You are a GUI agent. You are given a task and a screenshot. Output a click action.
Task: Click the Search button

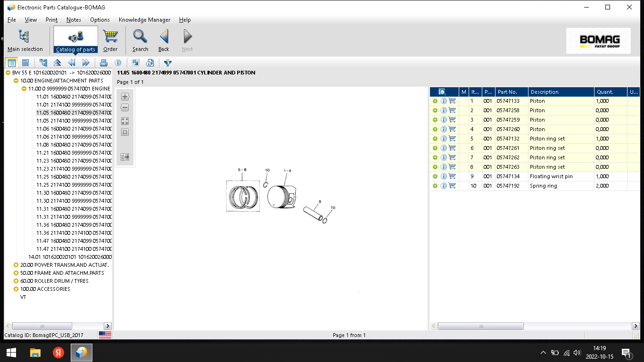point(140,41)
